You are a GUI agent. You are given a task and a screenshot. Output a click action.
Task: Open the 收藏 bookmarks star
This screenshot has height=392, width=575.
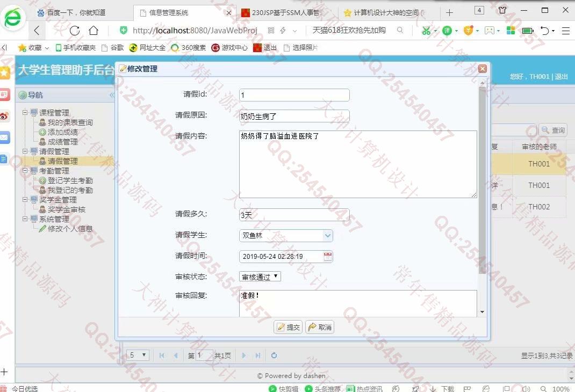coord(22,48)
